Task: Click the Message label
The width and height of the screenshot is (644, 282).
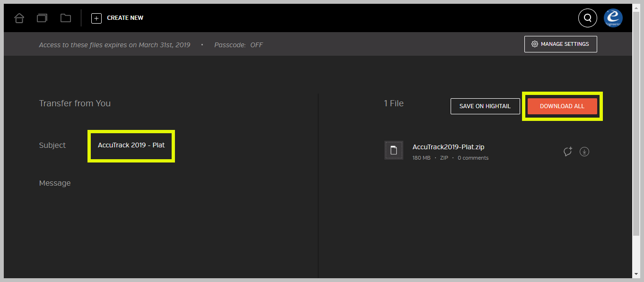Action: coord(55,183)
